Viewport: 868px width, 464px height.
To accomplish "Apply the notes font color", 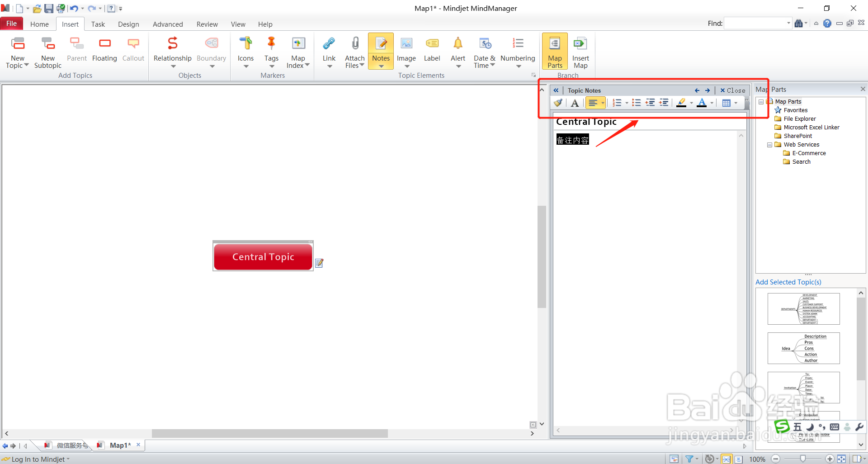I will click(x=702, y=103).
